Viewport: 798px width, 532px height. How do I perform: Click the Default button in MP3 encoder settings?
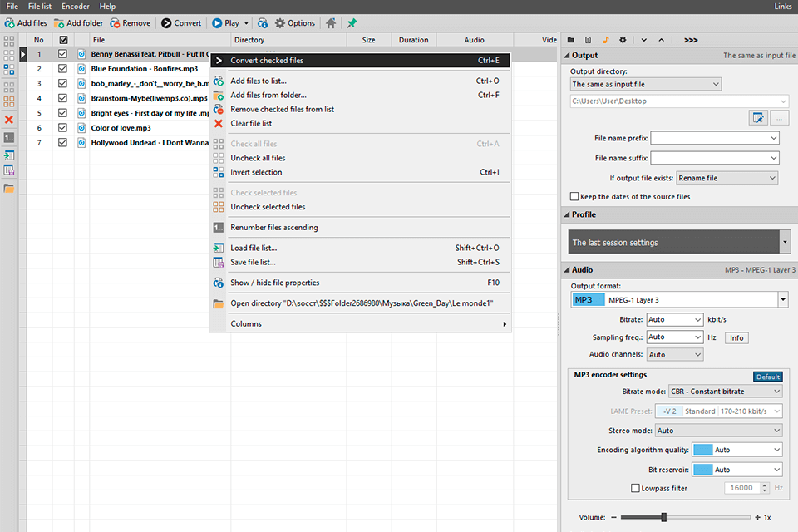[767, 377]
